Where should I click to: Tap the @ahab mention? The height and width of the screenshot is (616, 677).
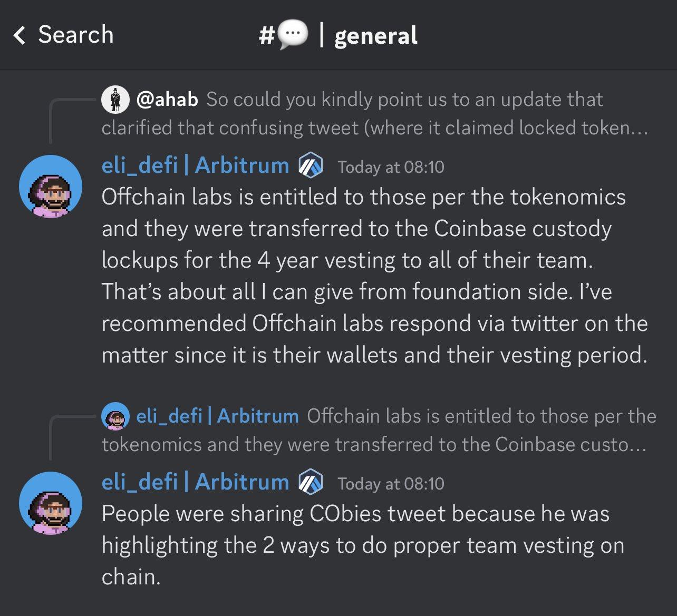pyautogui.click(x=168, y=100)
